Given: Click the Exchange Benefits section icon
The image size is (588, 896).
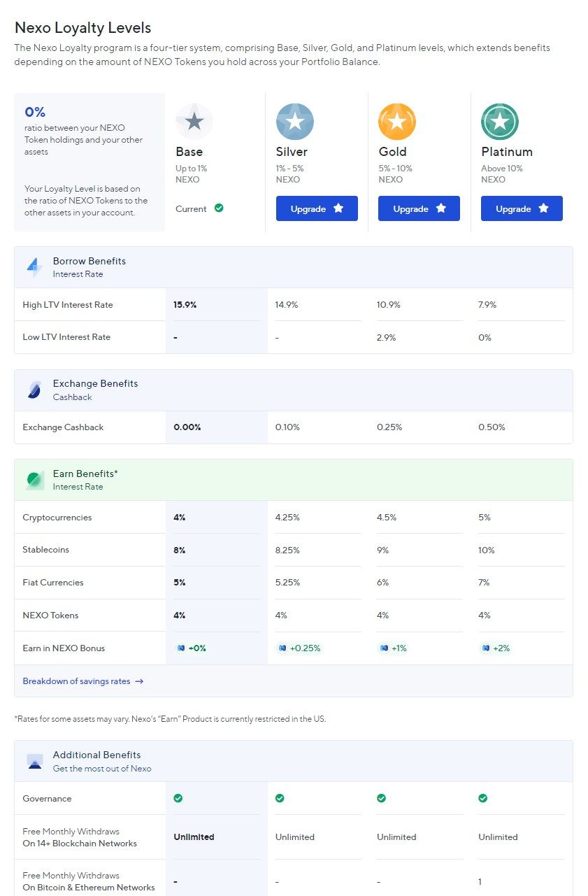Looking at the screenshot, I should 34,390.
